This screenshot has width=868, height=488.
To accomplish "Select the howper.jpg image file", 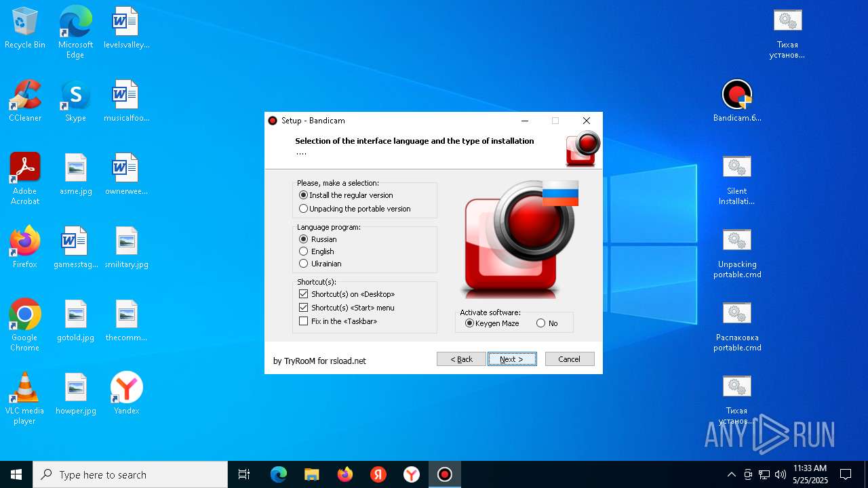I will (x=75, y=394).
